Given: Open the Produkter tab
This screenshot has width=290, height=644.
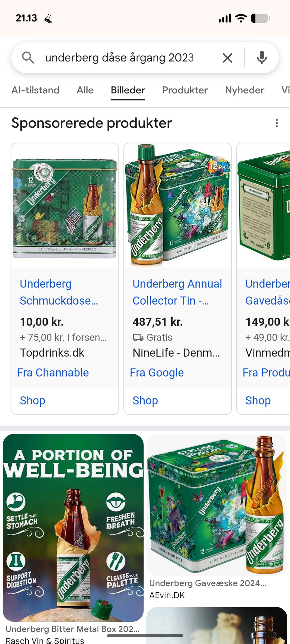Looking at the screenshot, I should (x=185, y=90).
